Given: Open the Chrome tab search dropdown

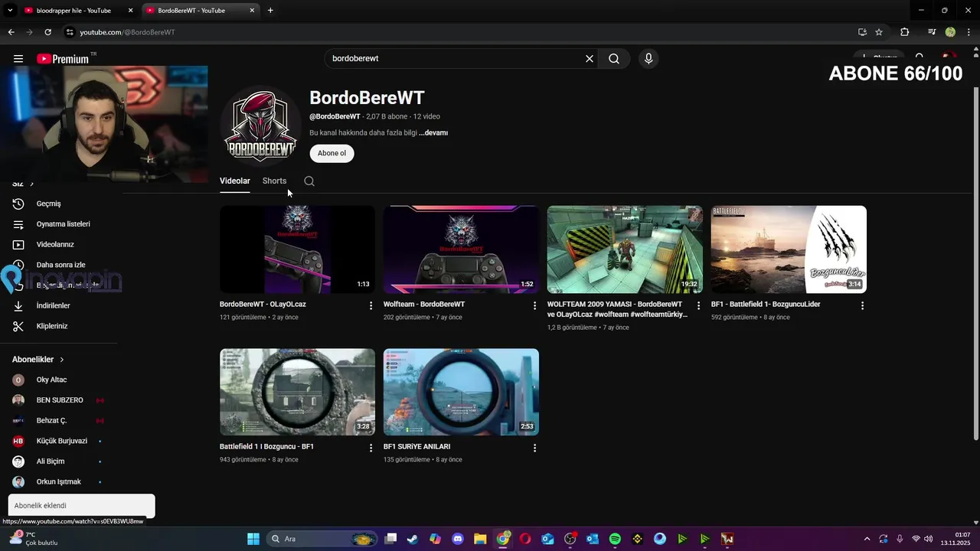Looking at the screenshot, I should [10, 11].
